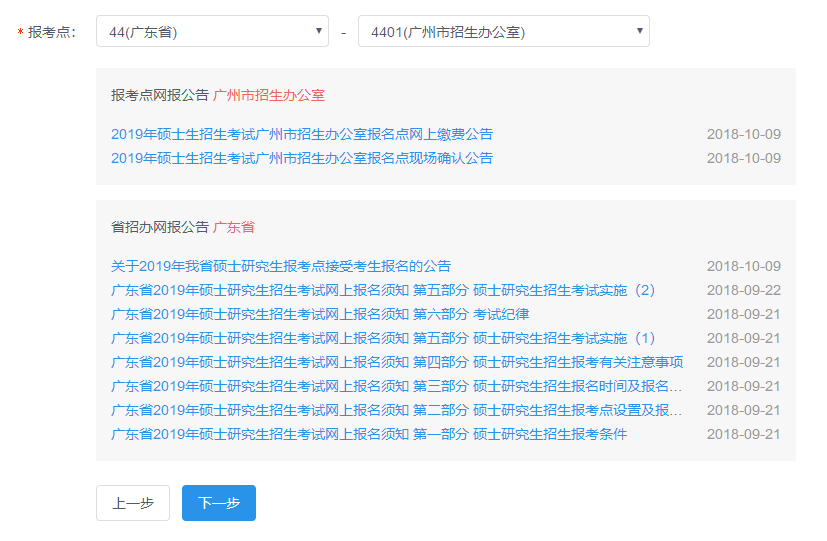The image size is (827, 541).
Task: Click the 2018-09-22 date entry
Action: click(743, 290)
